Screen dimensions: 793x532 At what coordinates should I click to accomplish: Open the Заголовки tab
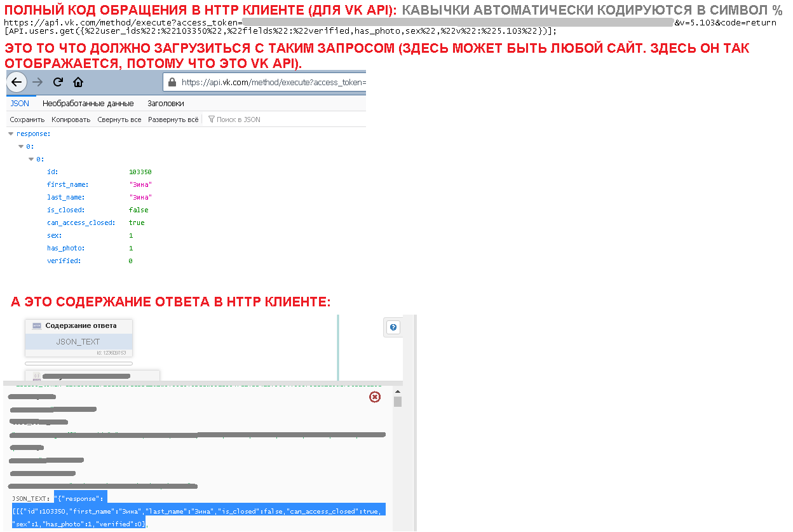pyautogui.click(x=166, y=103)
